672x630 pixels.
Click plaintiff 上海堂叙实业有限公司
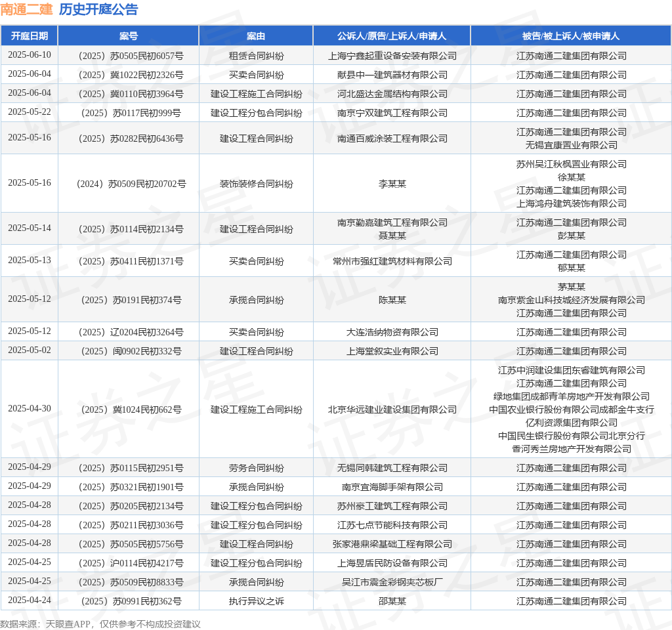392,352
